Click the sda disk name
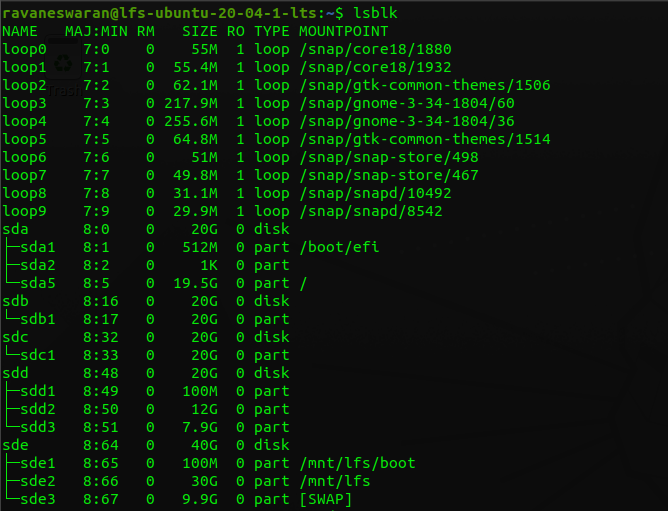Screen dimensions: 668x511 coord(15,229)
